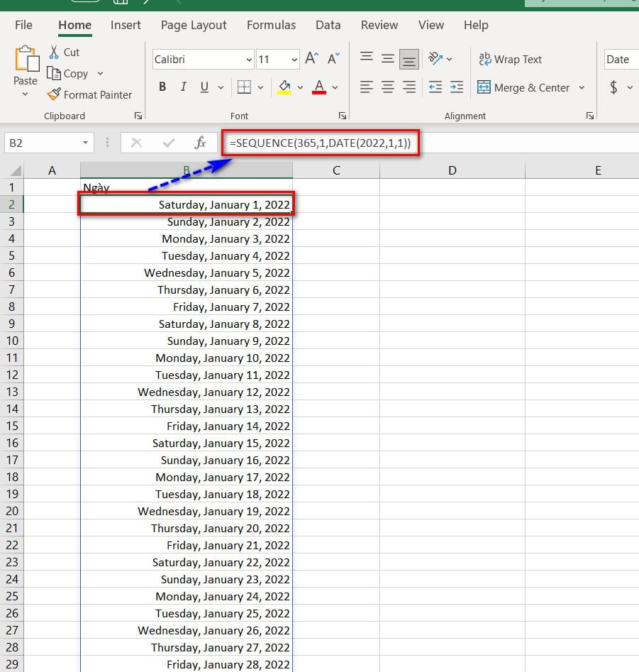Image resolution: width=639 pixels, height=672 pixels.
Task: Increase font size with the larger A
Action: 312,59
